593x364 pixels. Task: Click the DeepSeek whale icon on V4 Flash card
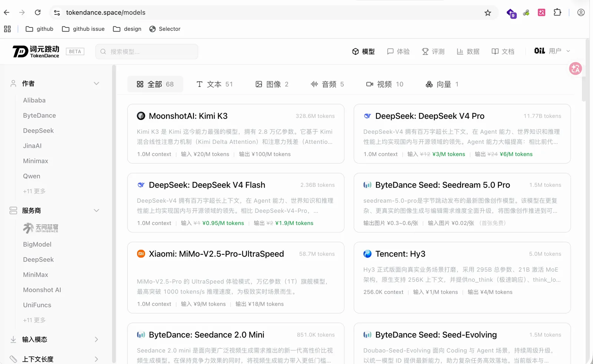click(141, 185)
